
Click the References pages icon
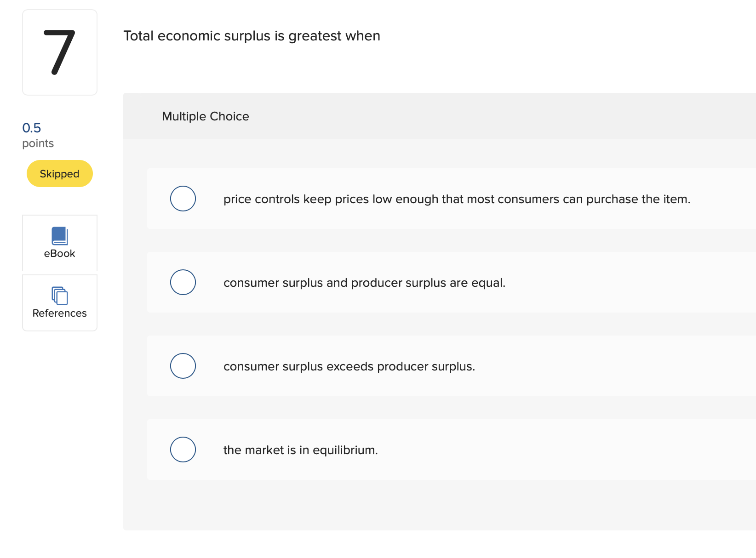59,296
